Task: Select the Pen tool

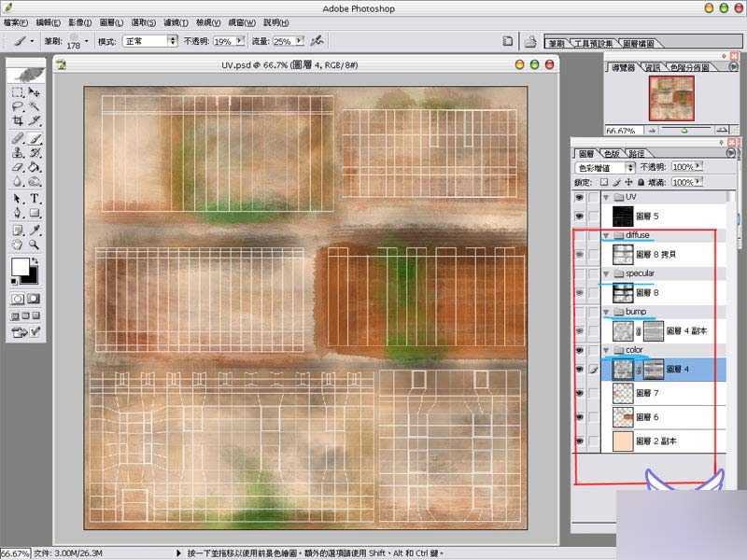Action: click(x=18, y=213)
